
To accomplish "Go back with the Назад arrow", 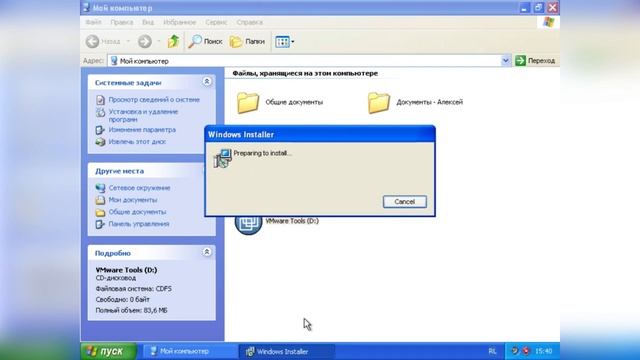I will pos(93,41).
